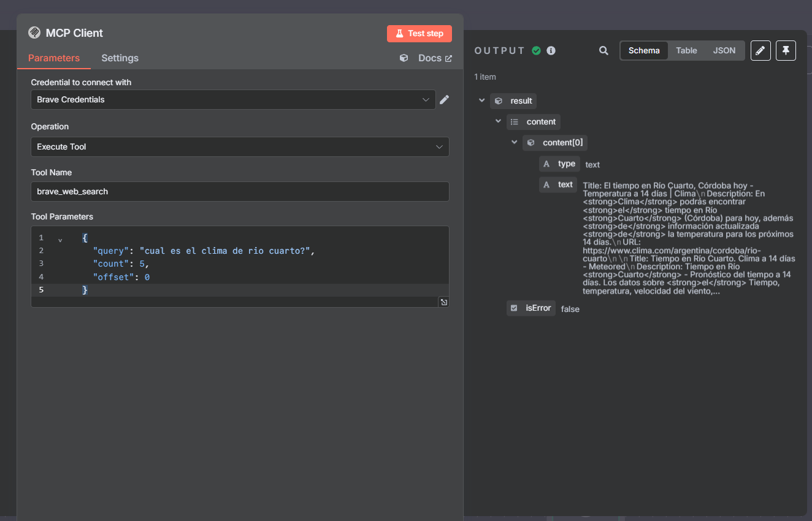This screenshot has height=521, width=812.
Task: Select the Schema output view
Action: 644,51
